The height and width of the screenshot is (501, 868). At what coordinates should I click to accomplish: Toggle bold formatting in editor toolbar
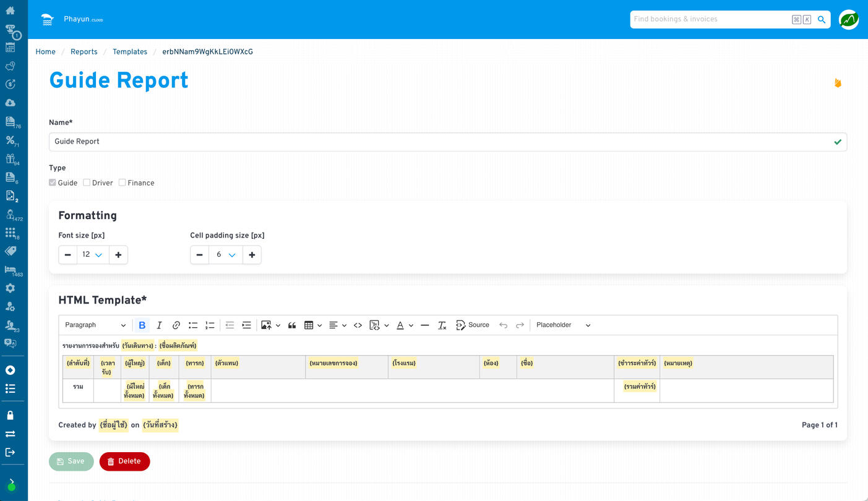point(142,325)
